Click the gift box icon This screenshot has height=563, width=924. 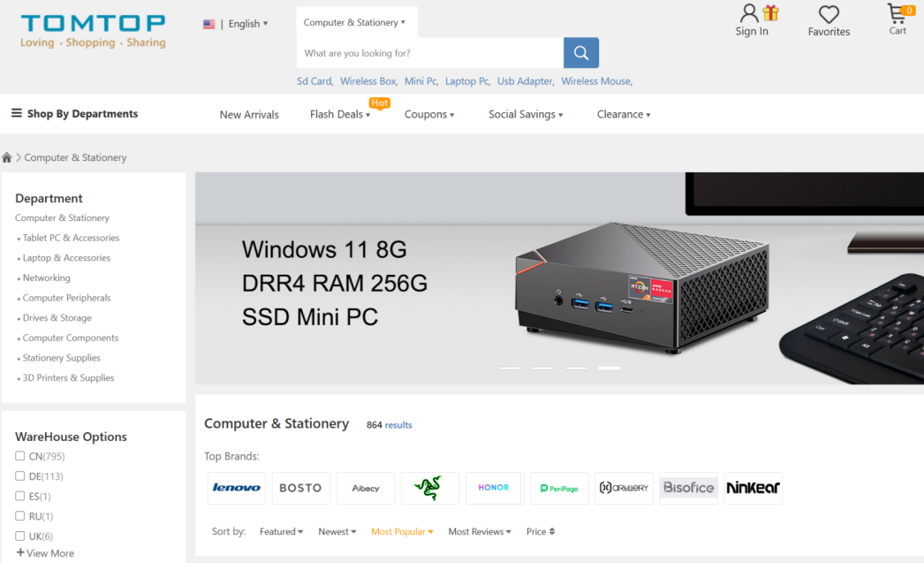tap(771, 12)
